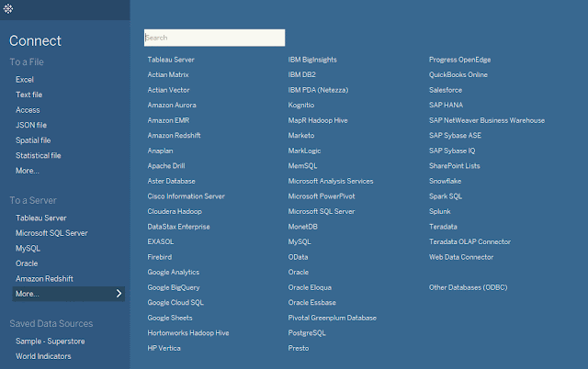Choose Amazon Aurora from the list
The image size is (588, 369).
click(172, 105)
